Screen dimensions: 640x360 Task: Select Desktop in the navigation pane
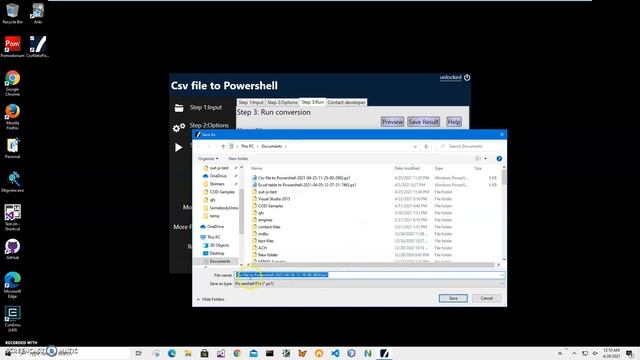[216, 253]
